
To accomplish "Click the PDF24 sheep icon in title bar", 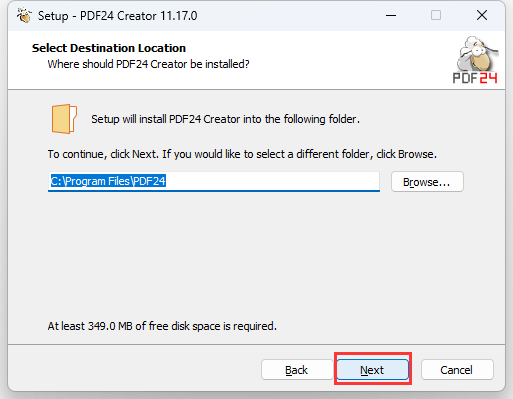I will (x=24, y=16).
